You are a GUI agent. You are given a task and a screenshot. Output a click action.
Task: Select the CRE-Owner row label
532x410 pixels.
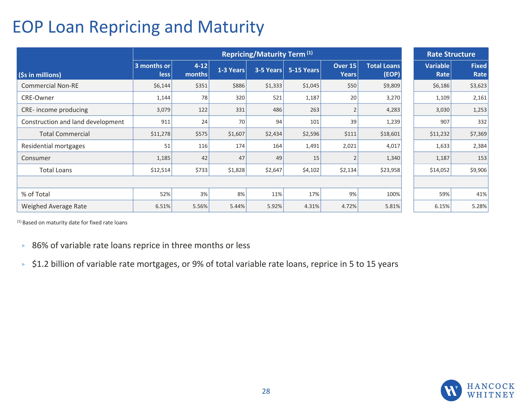(38, 98)
